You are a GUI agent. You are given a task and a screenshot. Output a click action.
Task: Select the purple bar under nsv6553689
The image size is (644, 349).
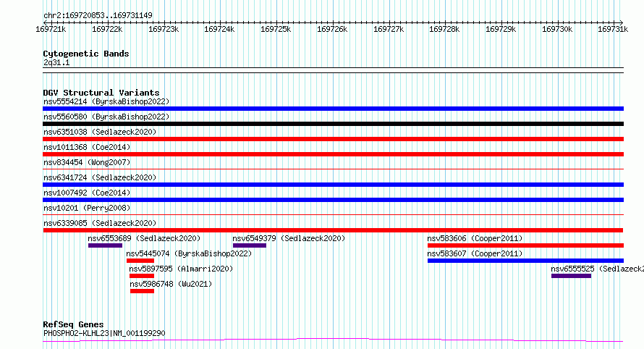pos(105,245)
